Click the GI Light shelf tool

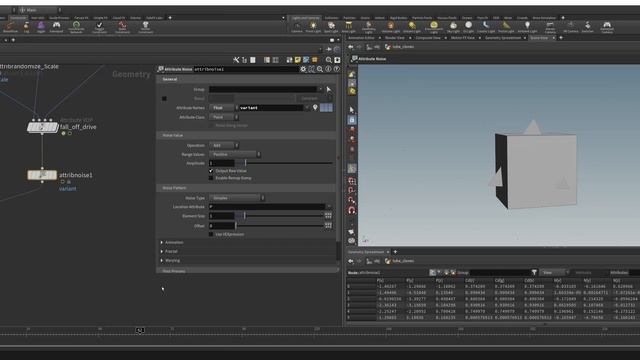coord(469,27)
